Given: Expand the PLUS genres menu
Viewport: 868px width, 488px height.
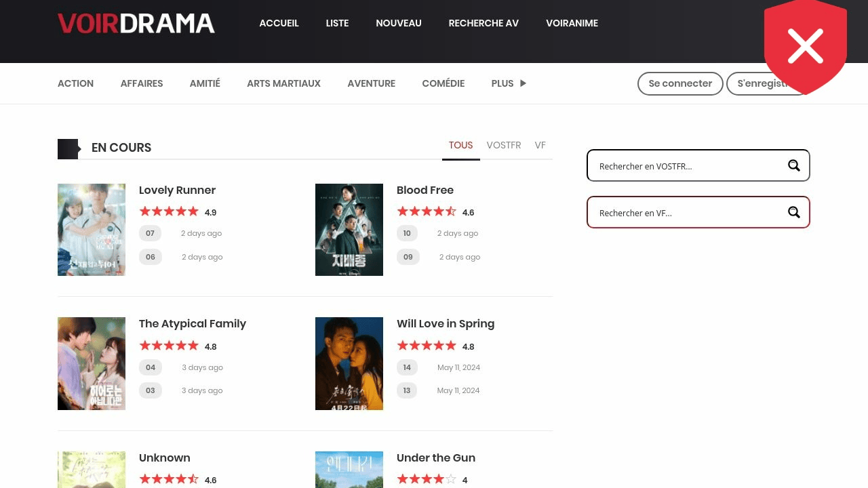Looking at the screenshot, I should [509, 83].
